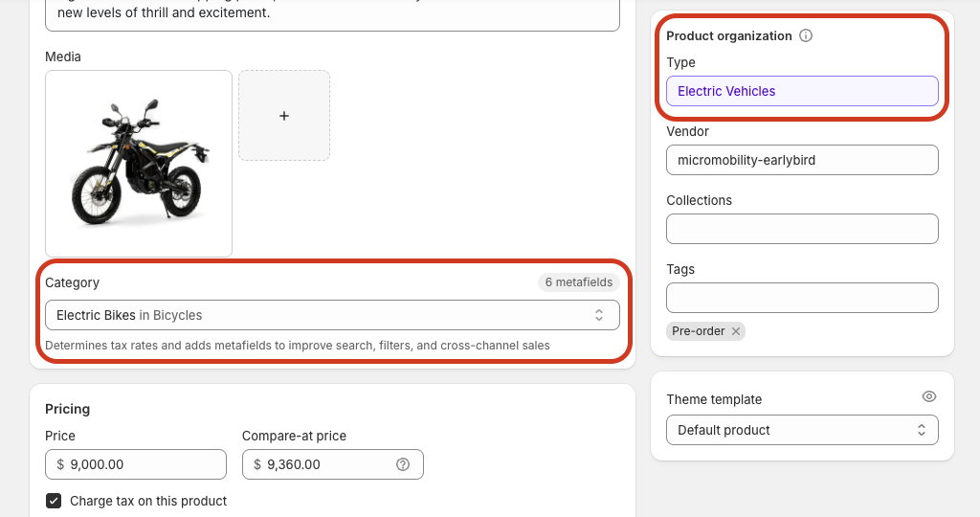Edit the Vendor field micromobility-earlybird
Screen dimensions: 980x517
(x=802, y=160)
